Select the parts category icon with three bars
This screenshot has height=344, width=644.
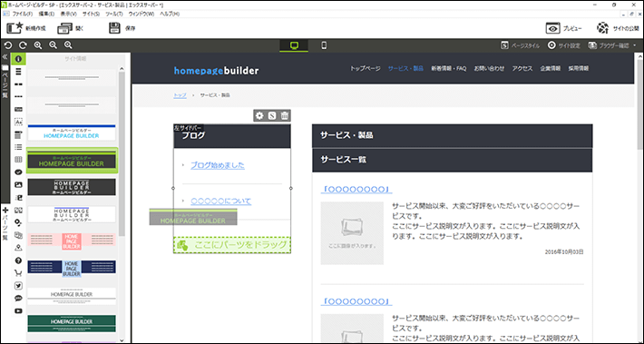(18, 72)
